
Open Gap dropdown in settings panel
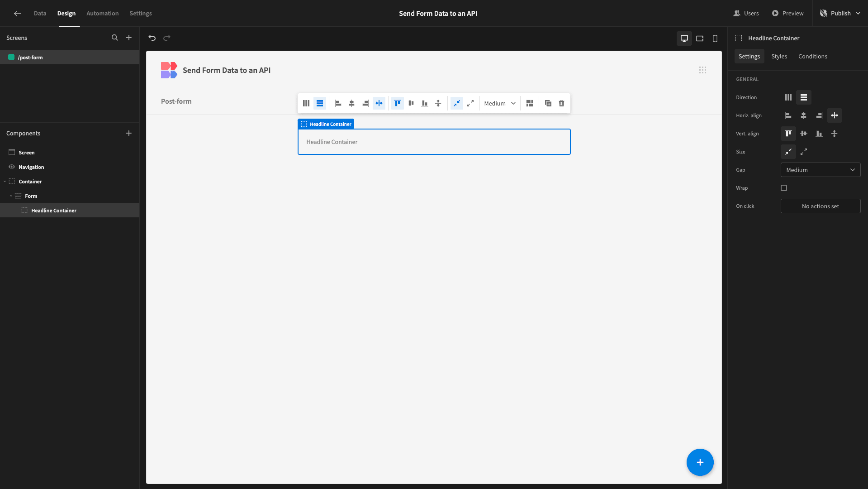820,170
